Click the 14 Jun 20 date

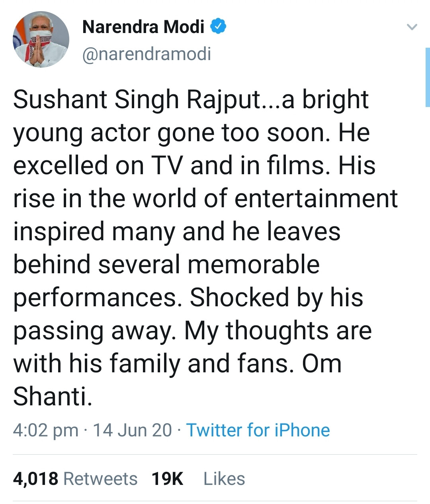point(132,430)
